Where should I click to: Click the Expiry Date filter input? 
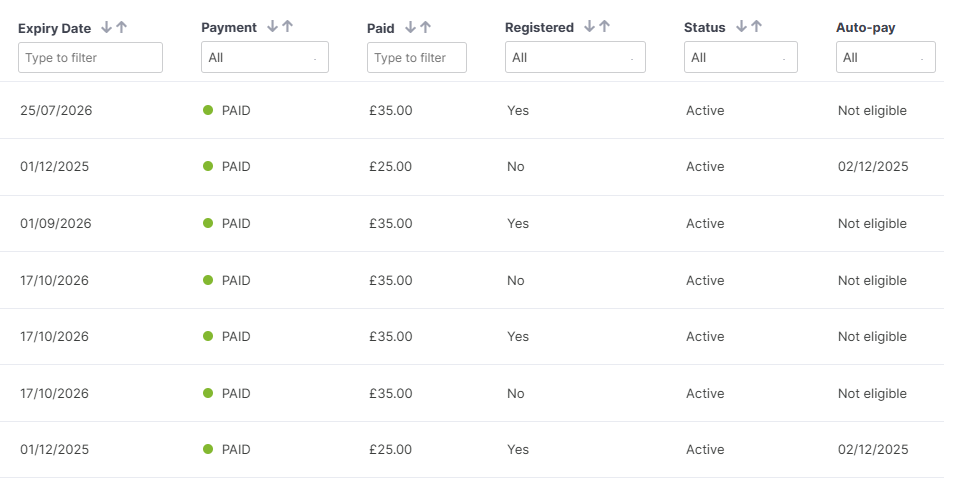point(90,58)
